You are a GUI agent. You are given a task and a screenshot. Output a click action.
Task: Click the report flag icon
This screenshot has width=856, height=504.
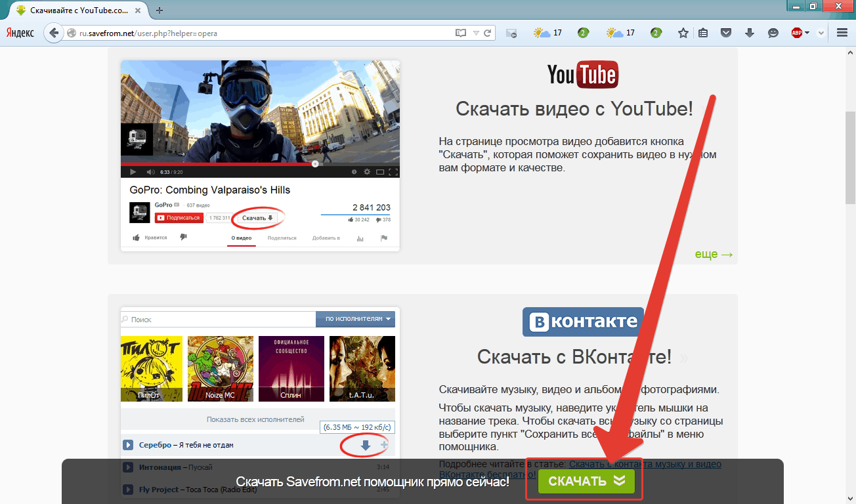click(384, 238)
